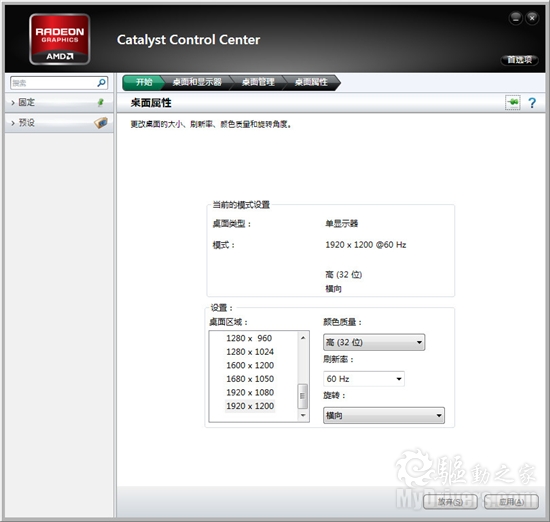Minimize the Catalyst Control Center window
The height and width of the screenshot is (522, 550).
pyautogui.click(x=516, y=18)
